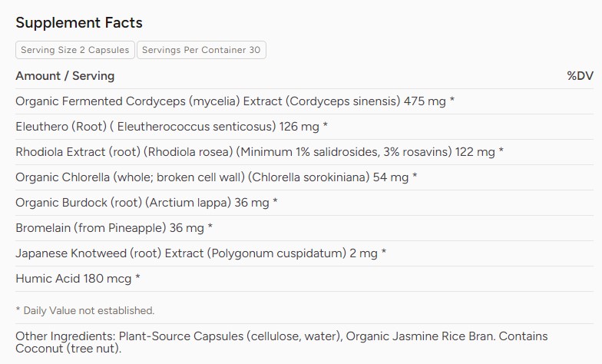Click the Contains Coconut (tree nut) allergen text
Image resolution: width=602 pixels, height=364 pixels.
[x=281, y=342]
